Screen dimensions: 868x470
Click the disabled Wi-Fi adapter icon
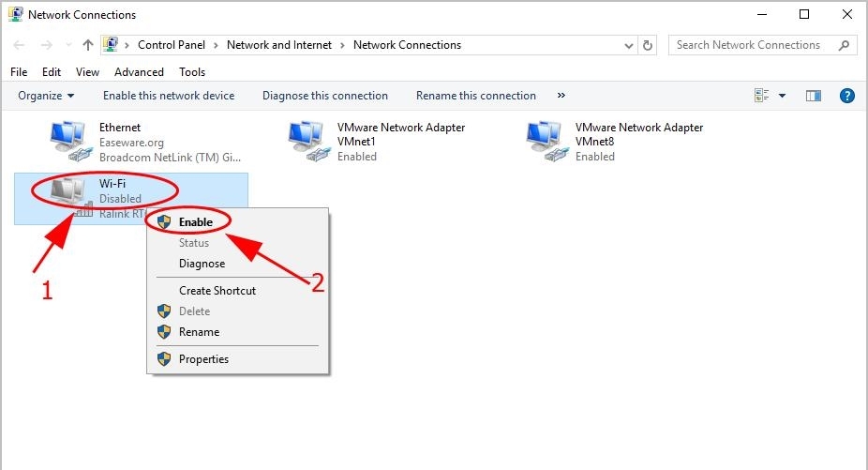[x=70, y=197]
